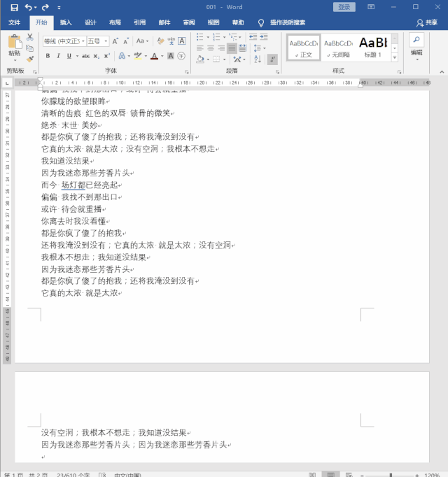Pick the paragraph shading fill color

(200, 59)
